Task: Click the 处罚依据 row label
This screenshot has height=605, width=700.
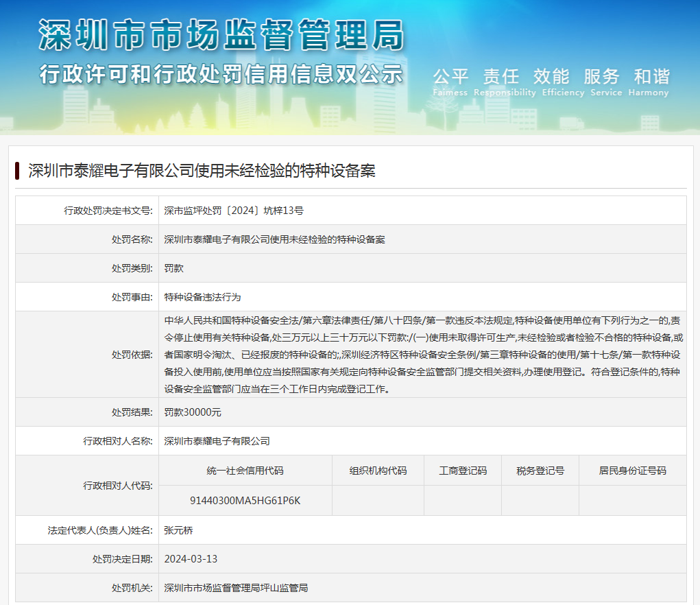Action: (x=132, y=355)
